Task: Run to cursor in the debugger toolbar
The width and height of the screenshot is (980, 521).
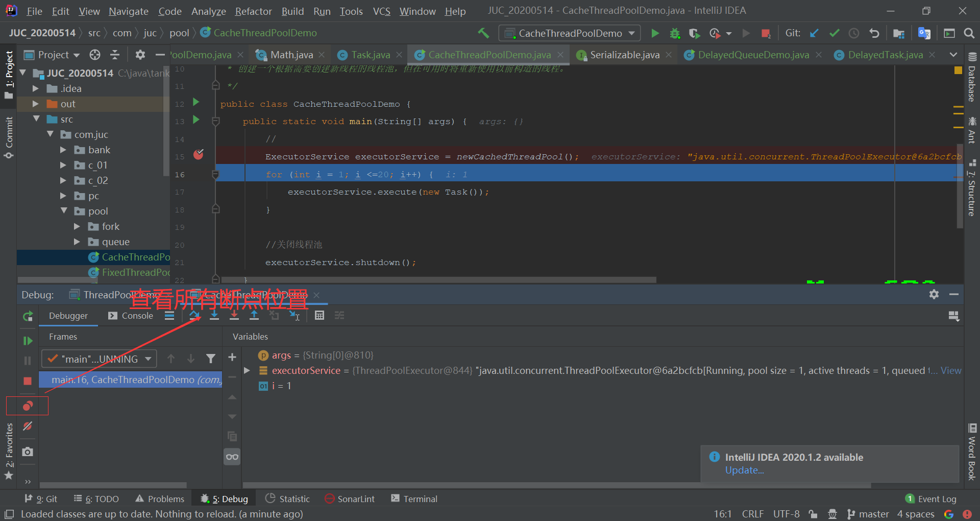Action: [x=295, y=316]
